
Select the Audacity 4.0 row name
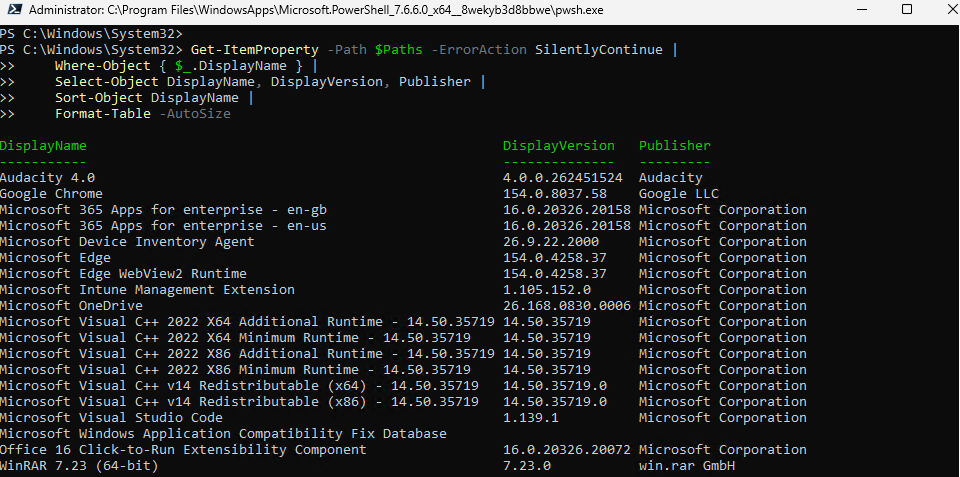(x=48, y=178)
